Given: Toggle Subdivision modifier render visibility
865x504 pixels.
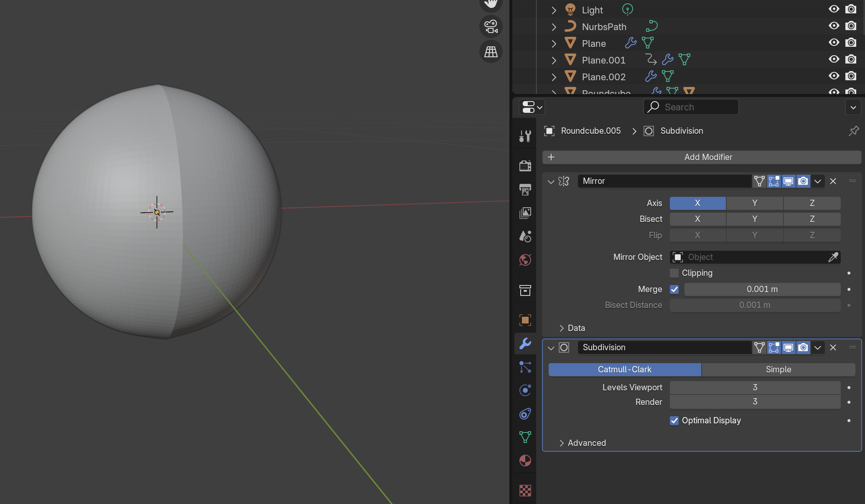Looking at the screenshot, I should pos(803,347).
